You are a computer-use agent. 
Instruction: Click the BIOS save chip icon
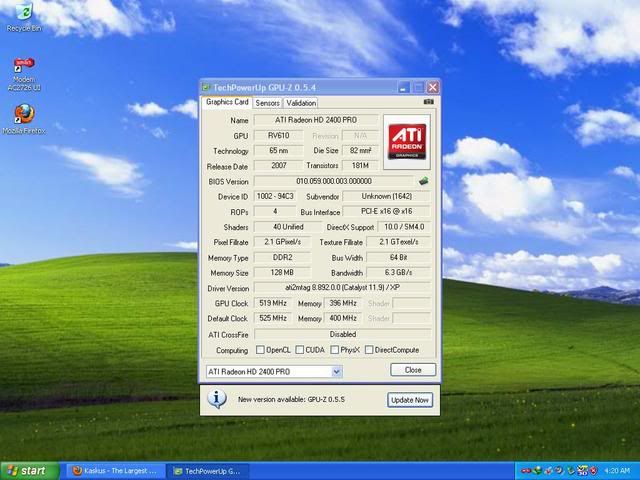[x=423, y=181]
